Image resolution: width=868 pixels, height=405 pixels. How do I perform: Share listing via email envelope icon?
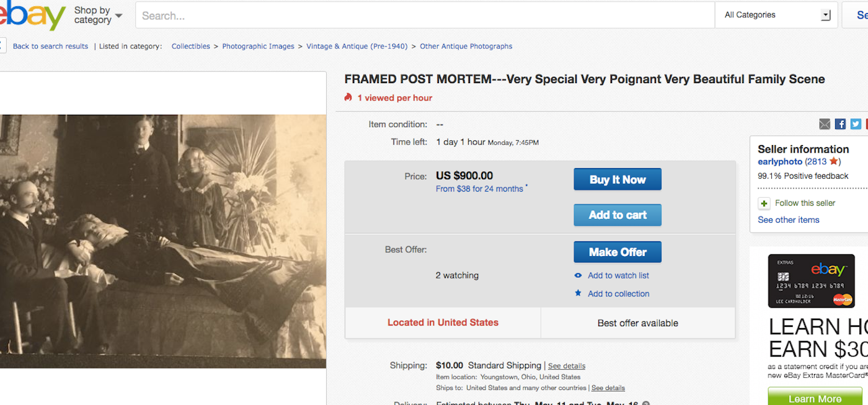[825, 124]
